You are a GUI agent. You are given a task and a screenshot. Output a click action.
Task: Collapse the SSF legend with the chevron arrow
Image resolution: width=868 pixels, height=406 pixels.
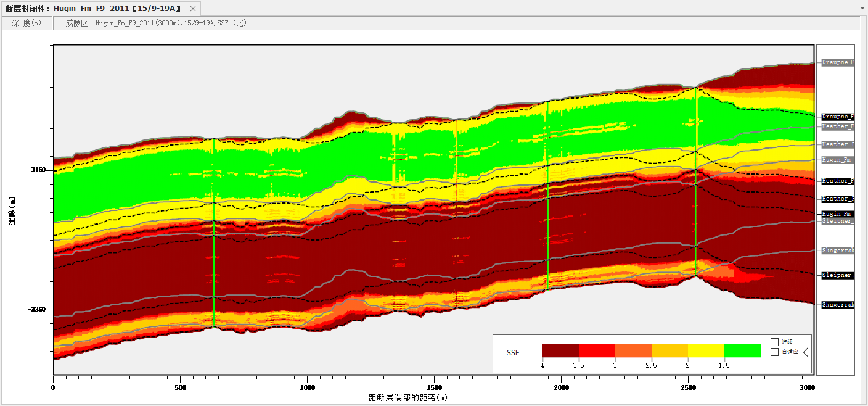pyautogui.click(x=805, y=352)
